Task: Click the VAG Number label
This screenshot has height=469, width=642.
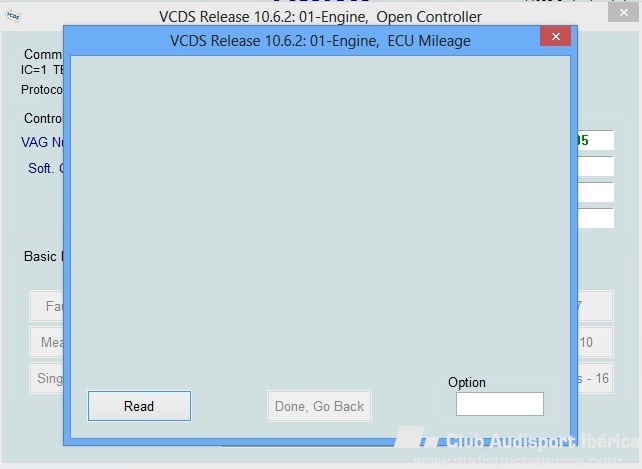Action: coord(42,142)
